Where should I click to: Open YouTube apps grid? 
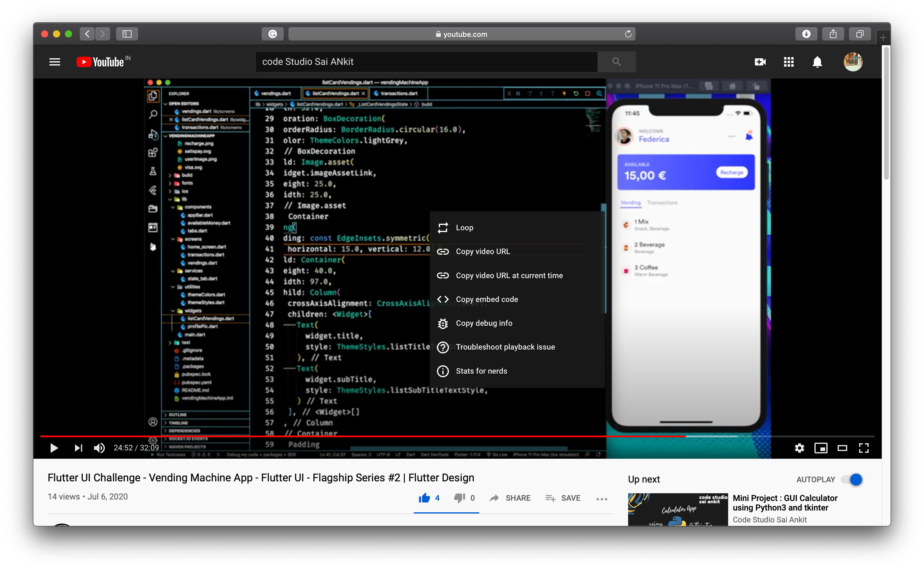pyautogui.click(x=789, y=62)
